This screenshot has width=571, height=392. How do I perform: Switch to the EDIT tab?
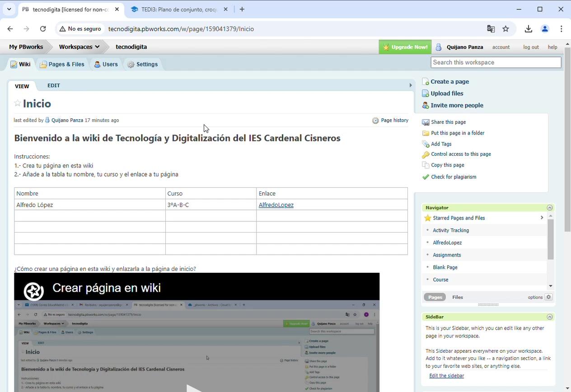tap(54, 85)
